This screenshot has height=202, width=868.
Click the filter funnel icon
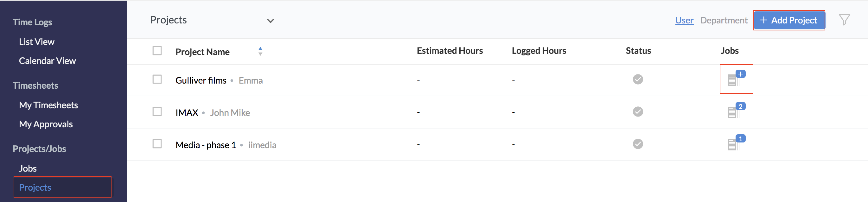[844, 20]
